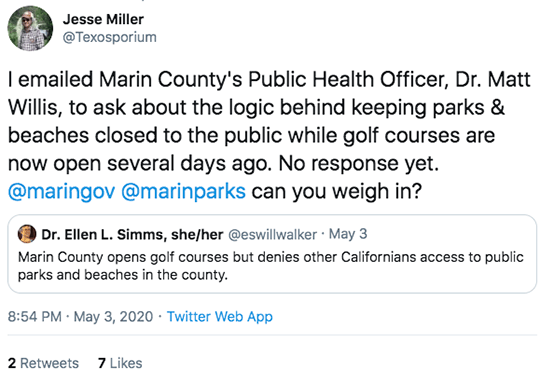Select the "No response yet." sentence text

358,163
